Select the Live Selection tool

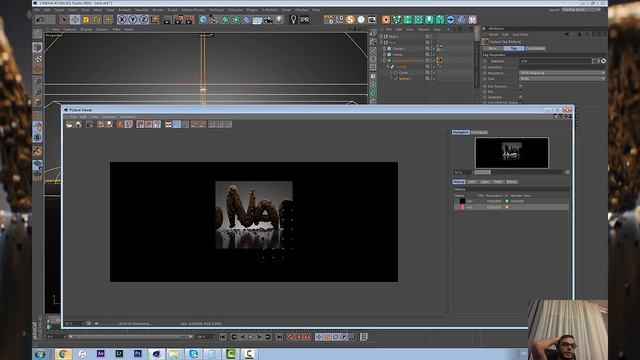coord(63,19)
